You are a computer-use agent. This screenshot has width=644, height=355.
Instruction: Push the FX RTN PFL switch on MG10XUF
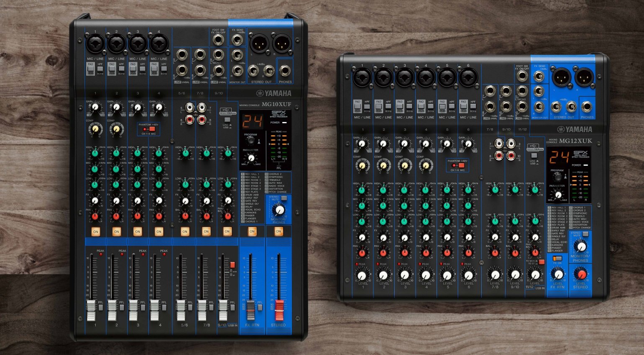coord(260,307)
